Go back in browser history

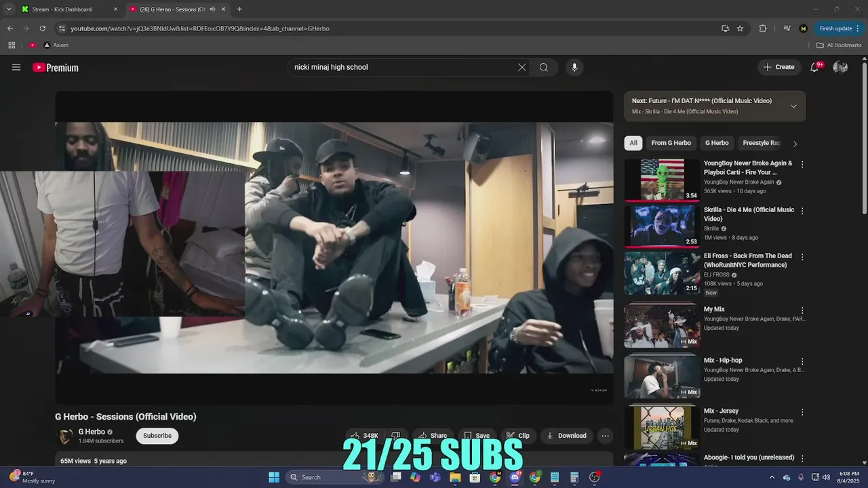[9, 28]
